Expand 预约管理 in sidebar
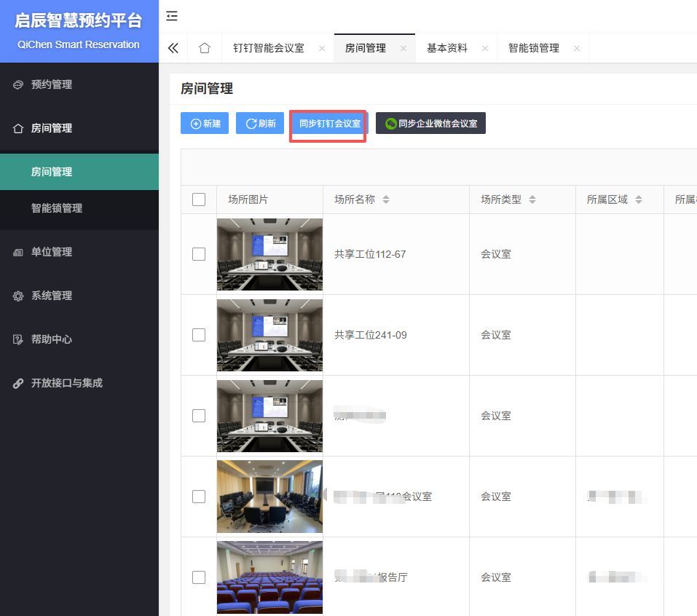Viewport: 697px width, 616px height. (x=52, y=84)
